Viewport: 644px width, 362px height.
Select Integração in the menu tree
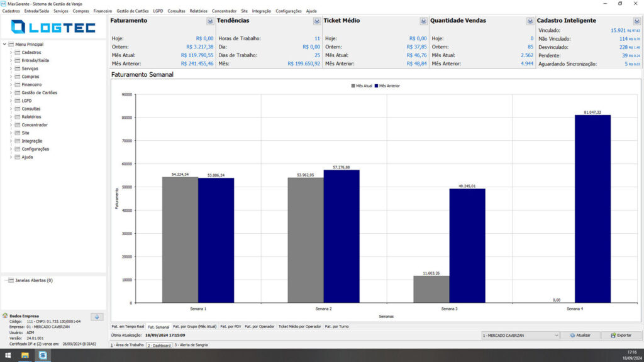pos(31,141)
